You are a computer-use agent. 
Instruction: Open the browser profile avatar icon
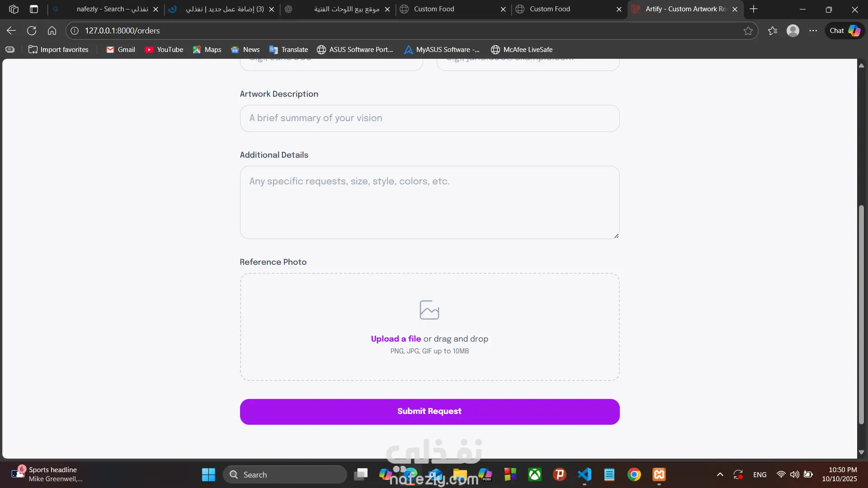(x=793, y=31)
